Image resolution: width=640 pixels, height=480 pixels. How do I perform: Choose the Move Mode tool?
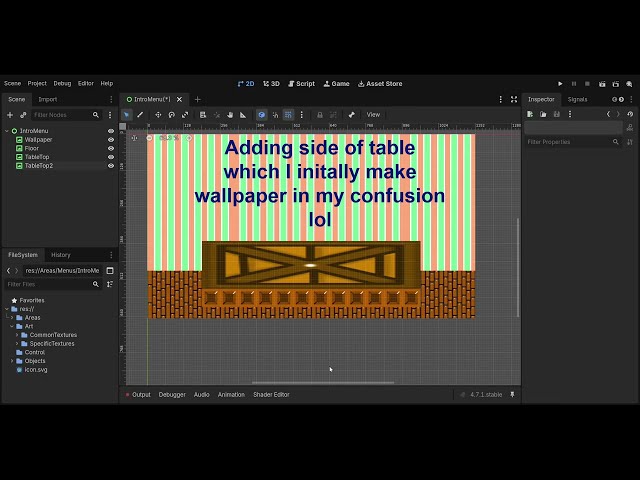point(158,115)
